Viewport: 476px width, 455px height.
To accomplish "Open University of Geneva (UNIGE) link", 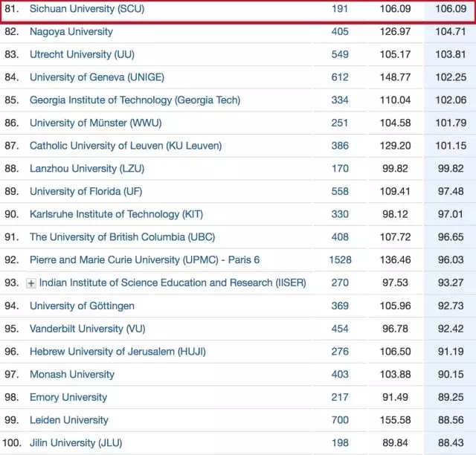I will click(97, 77).
